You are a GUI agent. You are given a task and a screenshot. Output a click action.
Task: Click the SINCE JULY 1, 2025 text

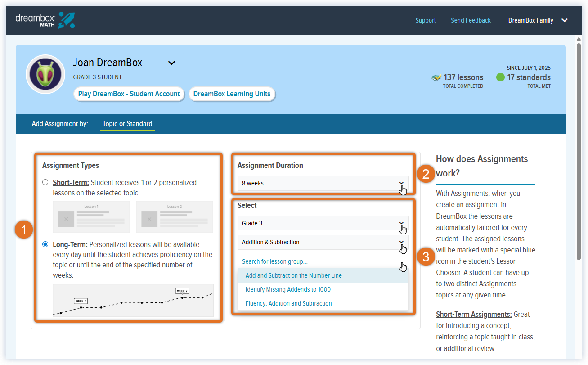pyautogui.click(x=529, y=68)
